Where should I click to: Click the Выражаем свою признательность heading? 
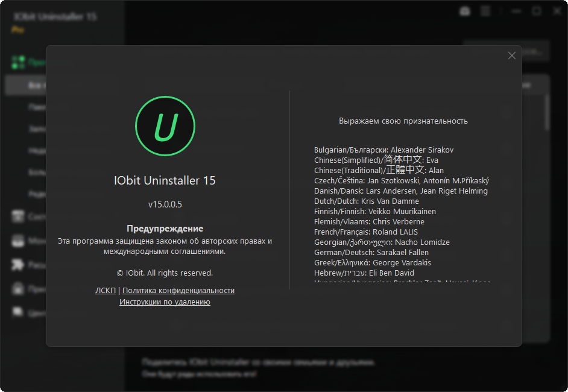(403, 121)
